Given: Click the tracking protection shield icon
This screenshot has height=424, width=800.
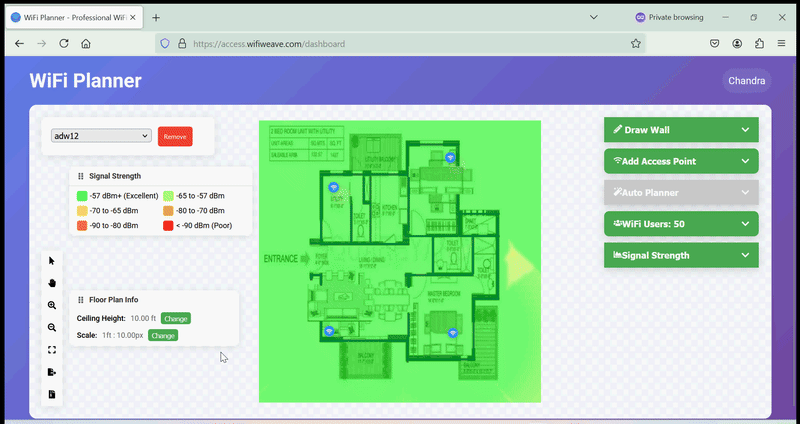Looking at the screenshot, I should coord(165,44).
